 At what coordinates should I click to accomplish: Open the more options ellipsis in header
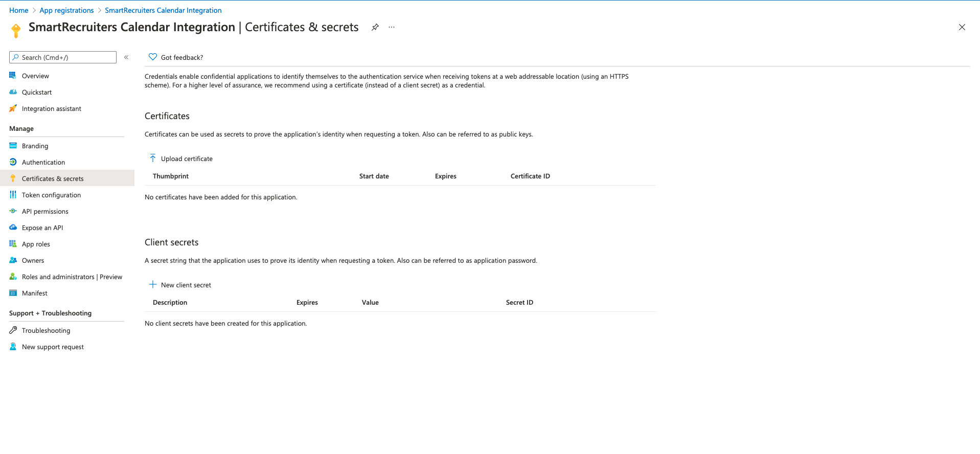(392, 27)
